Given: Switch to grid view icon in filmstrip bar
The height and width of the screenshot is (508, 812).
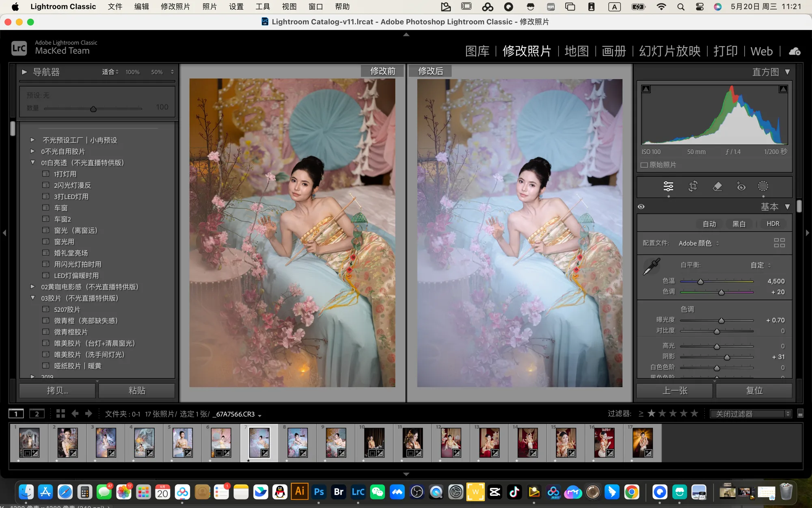Looking at the screenshot, I should coord(60,414).
